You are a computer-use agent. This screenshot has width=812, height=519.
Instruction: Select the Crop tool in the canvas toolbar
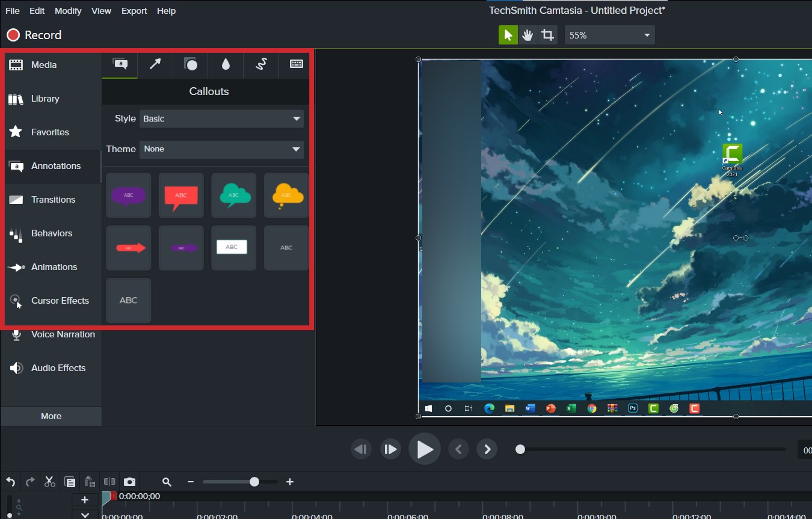point(547,34)
